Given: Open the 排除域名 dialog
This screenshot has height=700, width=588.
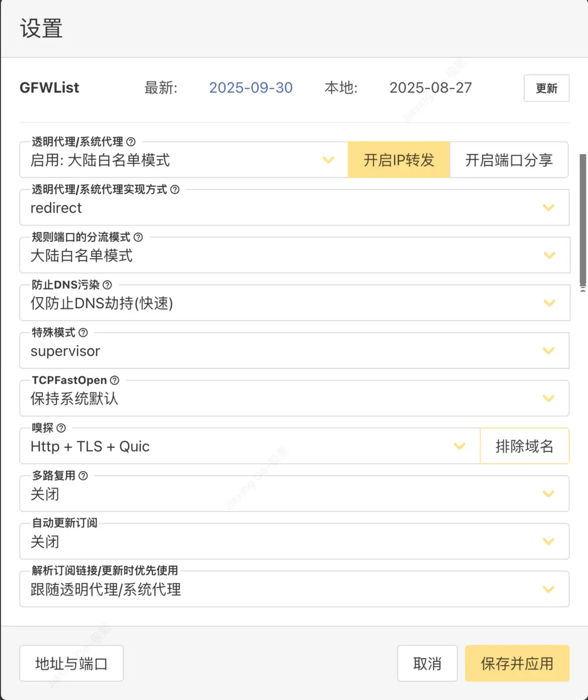Looking at the screenshot, I should coord(524,446).
